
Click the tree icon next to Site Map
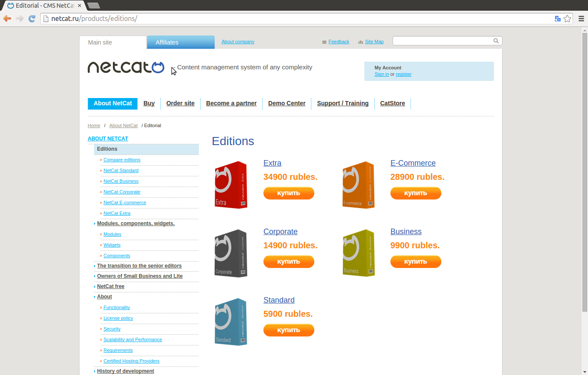360,42
